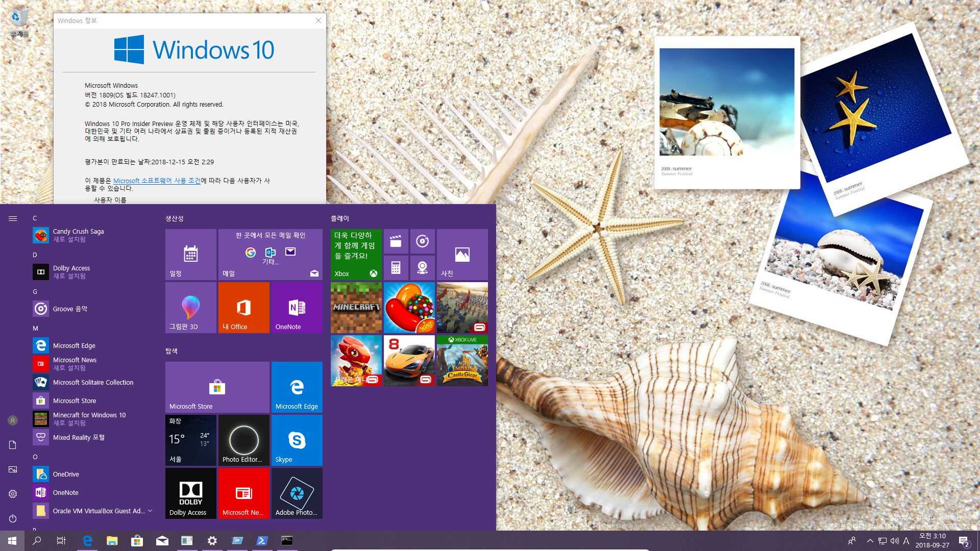Open Documents from the Start sidebar
This screenshot has width=980, height=551.
point(13,445)
